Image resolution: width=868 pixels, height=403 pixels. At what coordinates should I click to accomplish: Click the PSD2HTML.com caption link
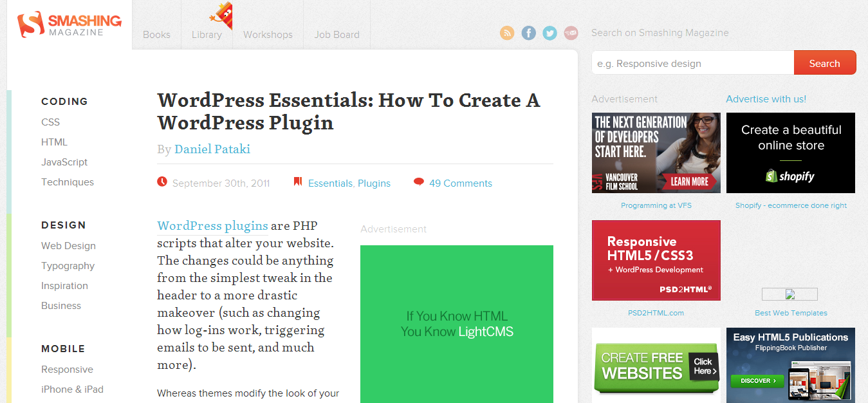pyautogui.click(x=656, y=313)
